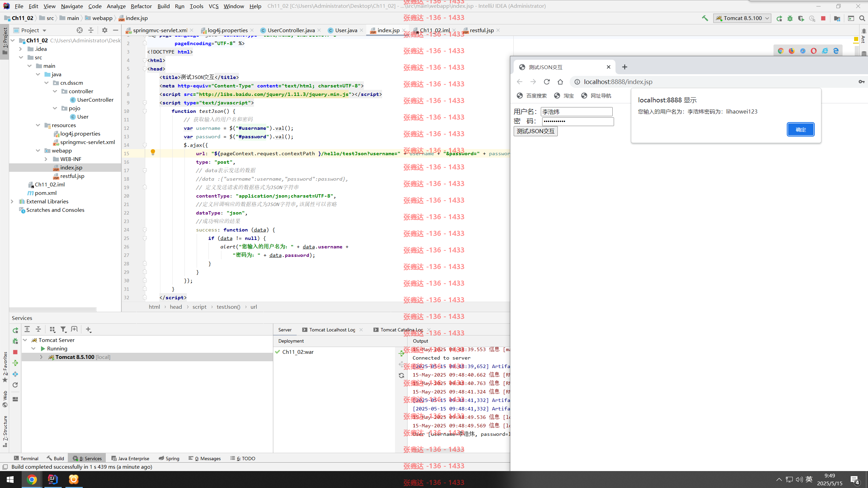Click the Run Tomcat rerun icon in toolbar
This screenshot has height=488, width=868.
coord(779,18)
